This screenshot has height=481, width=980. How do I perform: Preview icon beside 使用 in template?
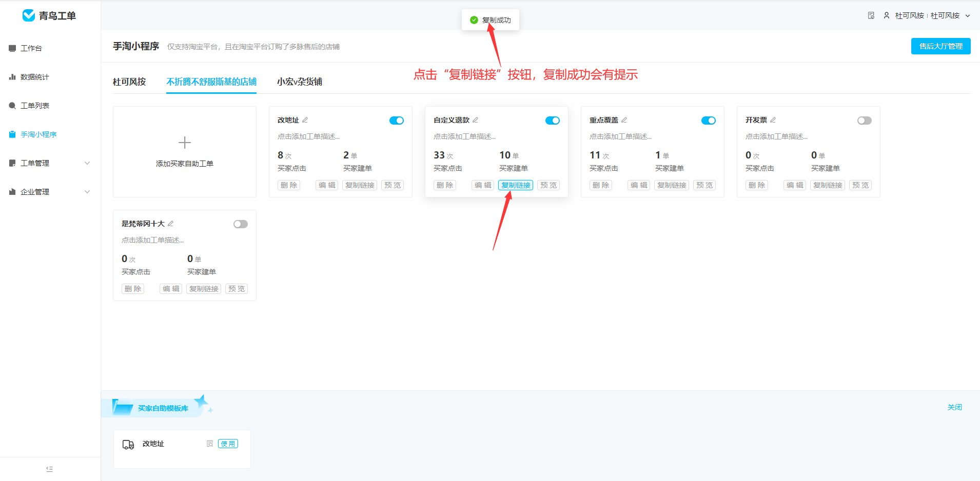pyautogui.click(x=210, y=444)
